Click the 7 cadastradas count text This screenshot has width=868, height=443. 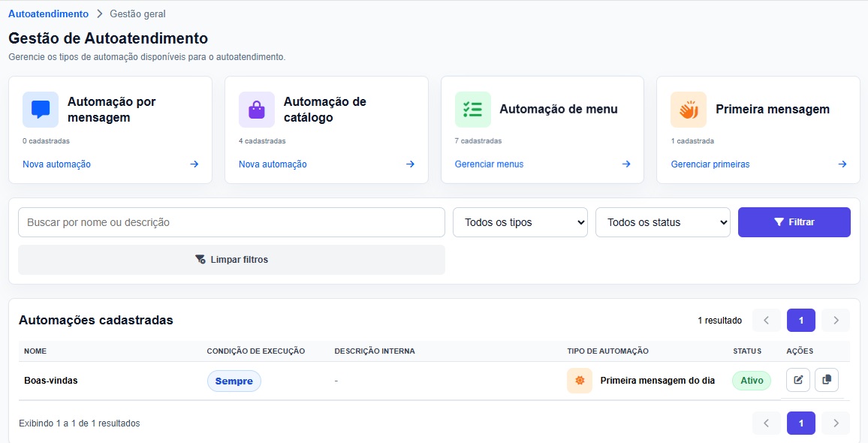click(478, 141)
